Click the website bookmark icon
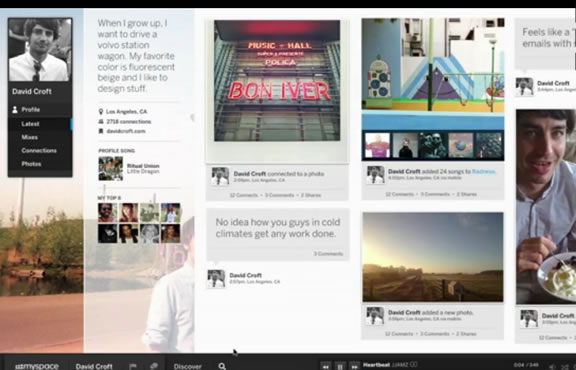 click(x=101, y=131)
